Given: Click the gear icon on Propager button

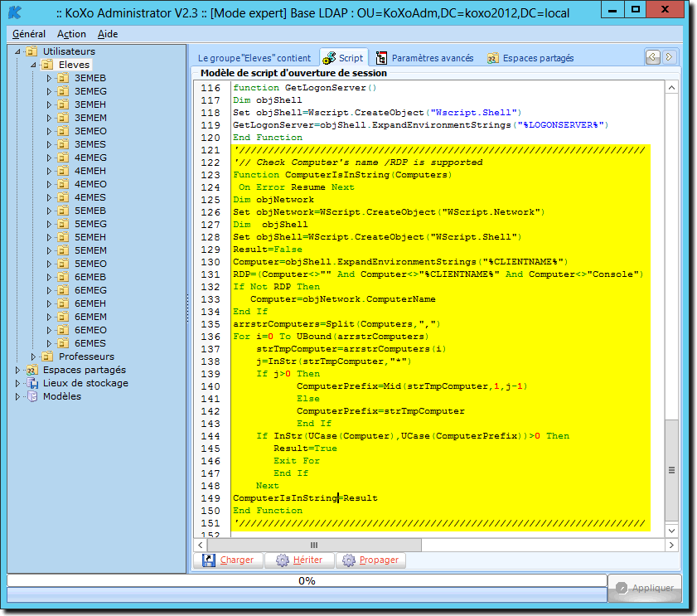Looking at the screenshot, I should (349, 560).
